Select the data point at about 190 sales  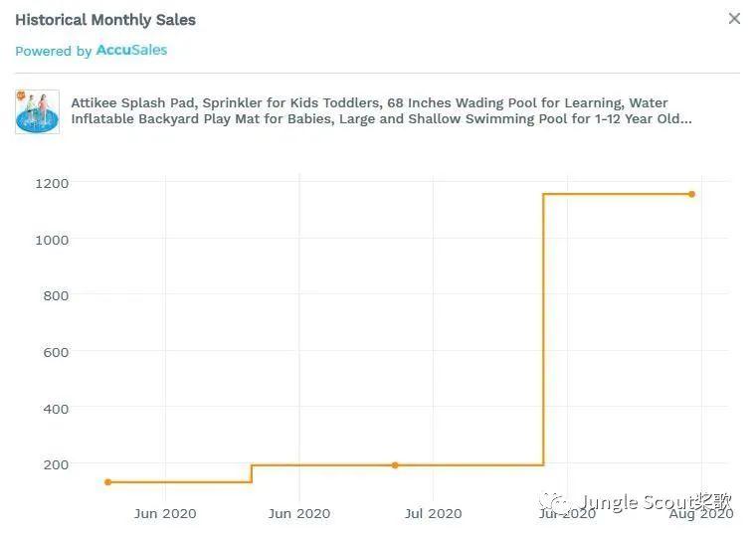[395, 465]
